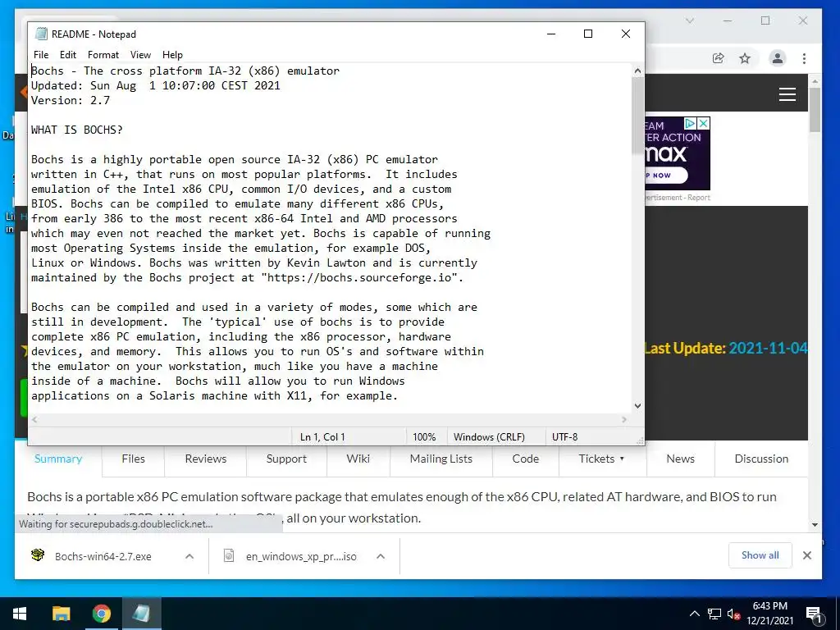Click the Report advertisement link

pos(699,198)
